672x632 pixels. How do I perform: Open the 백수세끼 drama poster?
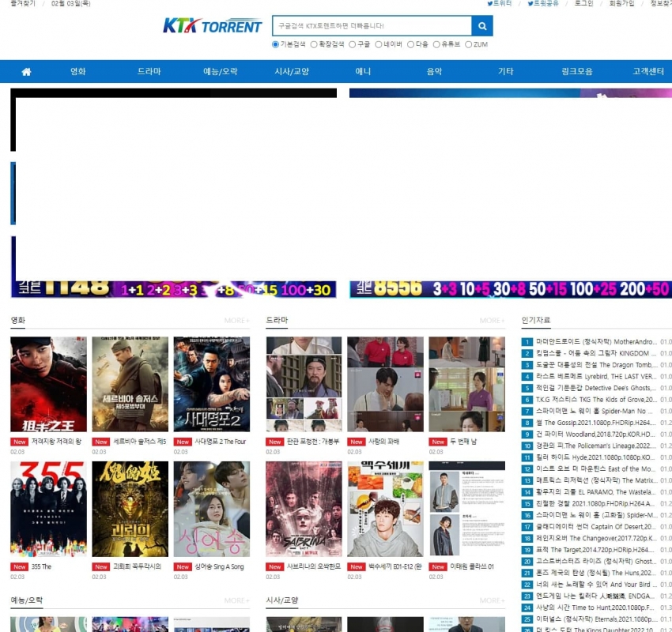[x=385, y=509]
